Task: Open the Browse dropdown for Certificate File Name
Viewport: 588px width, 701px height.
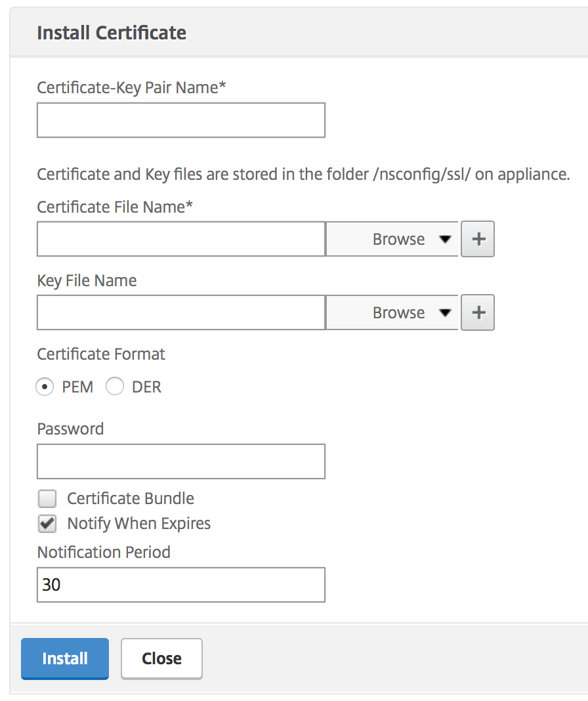Action: [x=398, y=239]
